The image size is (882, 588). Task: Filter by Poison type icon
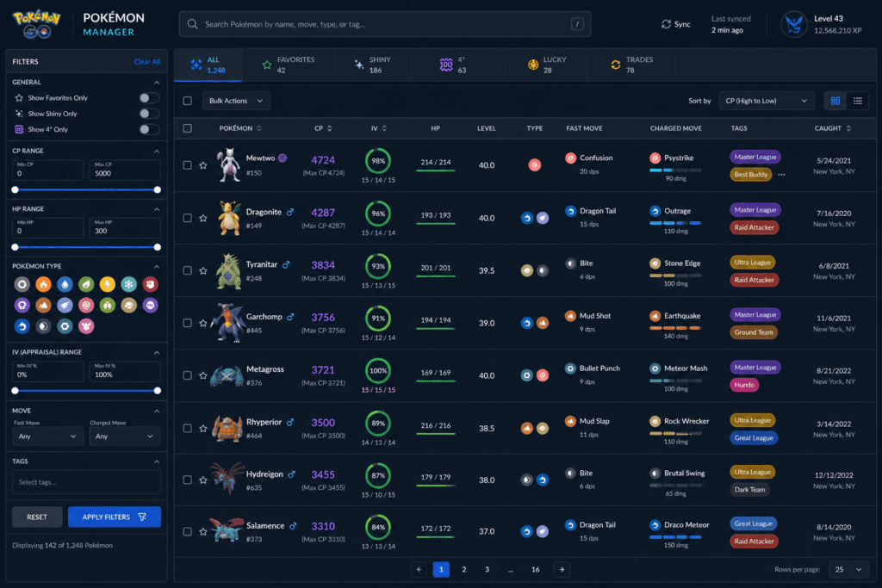click(x=22, y=306)
